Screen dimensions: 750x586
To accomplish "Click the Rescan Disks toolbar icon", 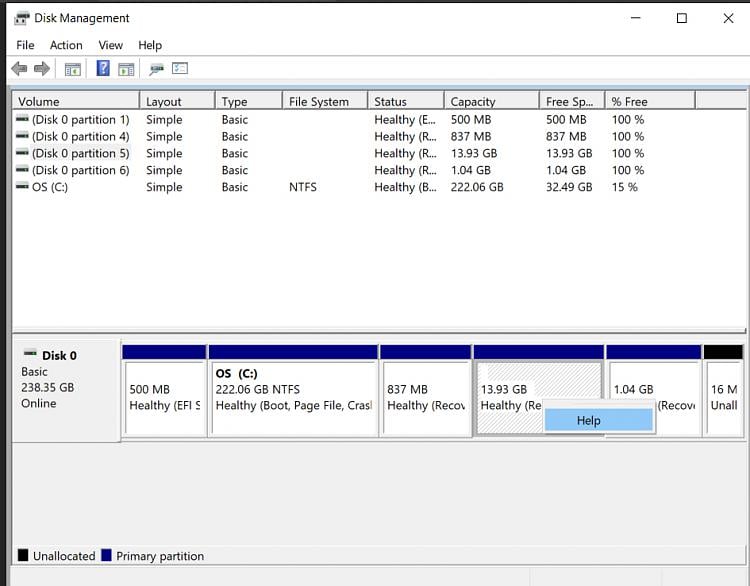I will point(156,69).
